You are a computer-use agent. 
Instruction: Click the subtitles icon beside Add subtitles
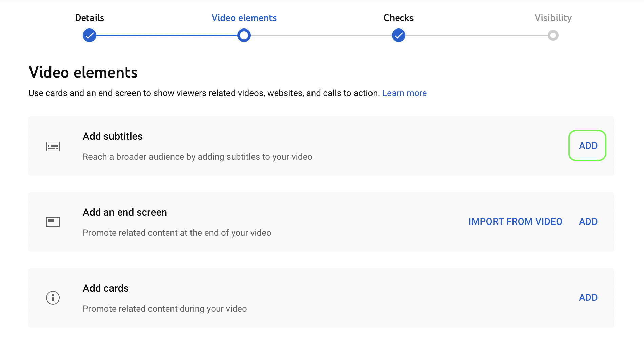click(53, 147)
